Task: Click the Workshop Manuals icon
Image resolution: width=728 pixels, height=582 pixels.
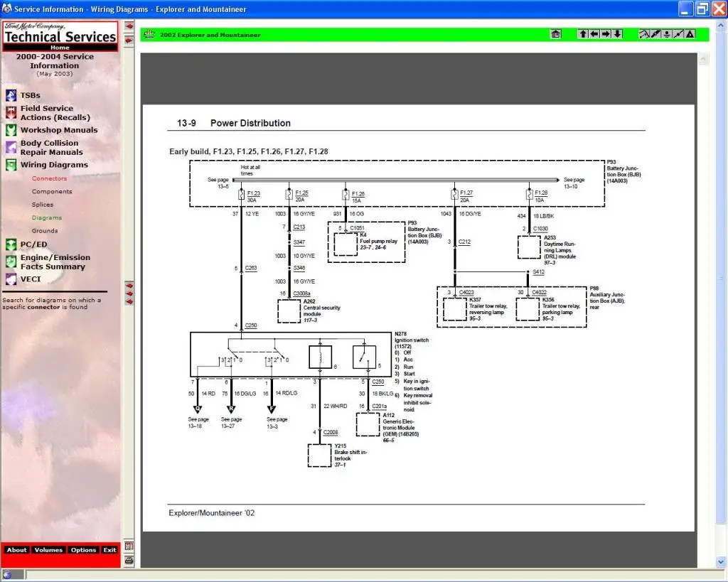Action: click(x=11, y=130)
